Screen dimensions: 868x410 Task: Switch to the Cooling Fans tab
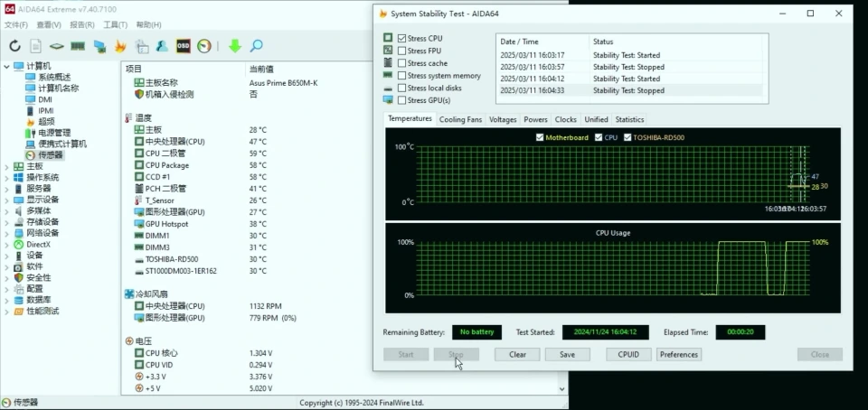460,119
